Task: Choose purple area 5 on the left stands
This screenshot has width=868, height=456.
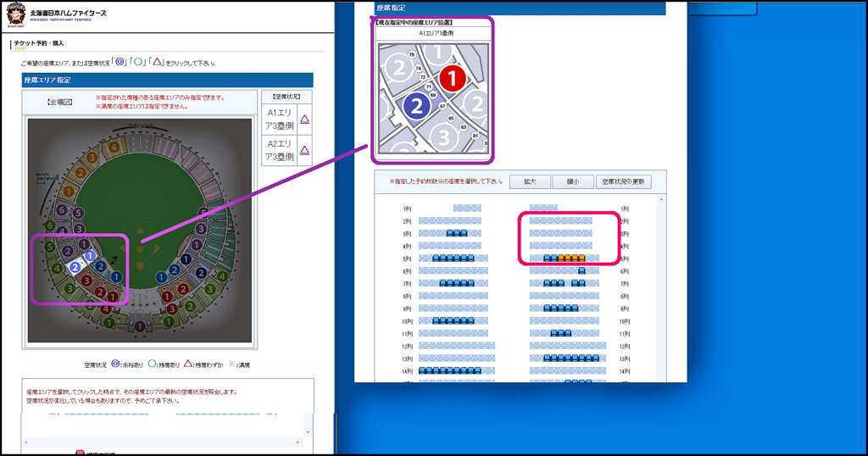Action: click(79, 213)
